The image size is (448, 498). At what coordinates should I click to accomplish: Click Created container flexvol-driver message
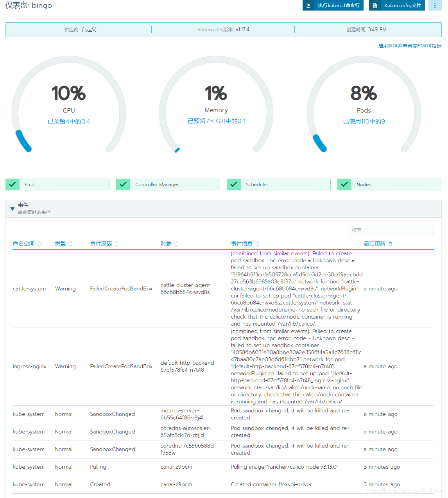(x=271, y=485)
